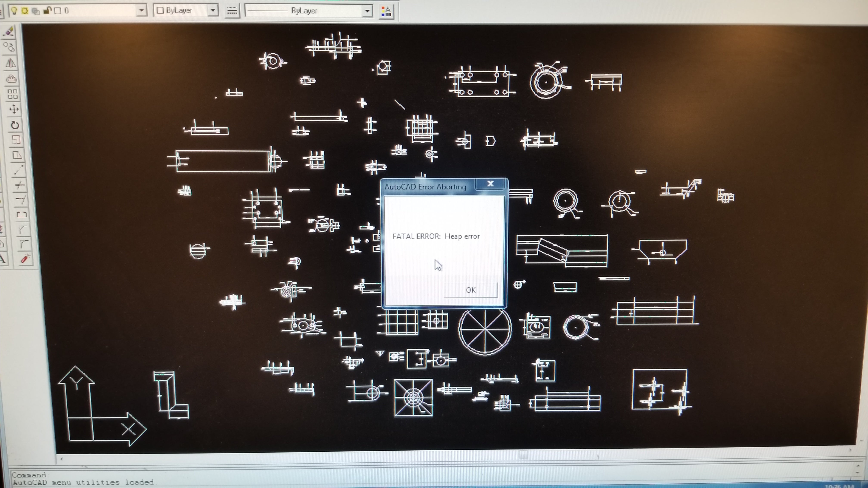Click the FATAL ERROR: Heap error message

[x=436, y=236]
